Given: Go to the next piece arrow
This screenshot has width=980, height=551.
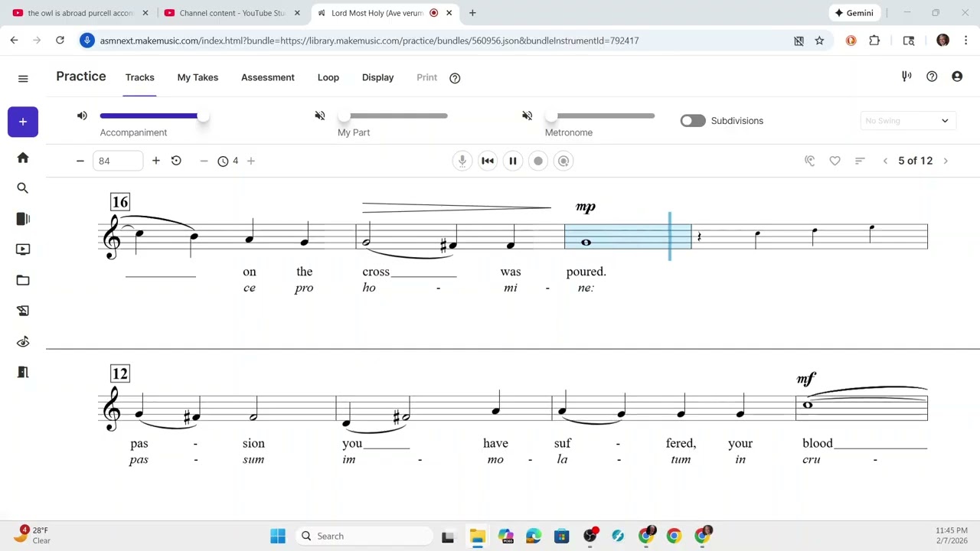Looking at the screenshot, I should coord(946,161).
